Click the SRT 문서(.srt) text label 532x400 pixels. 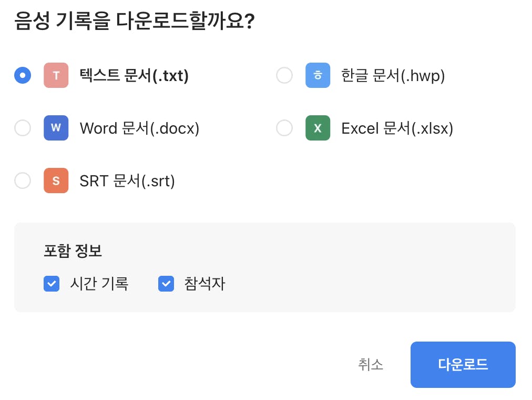127,181
